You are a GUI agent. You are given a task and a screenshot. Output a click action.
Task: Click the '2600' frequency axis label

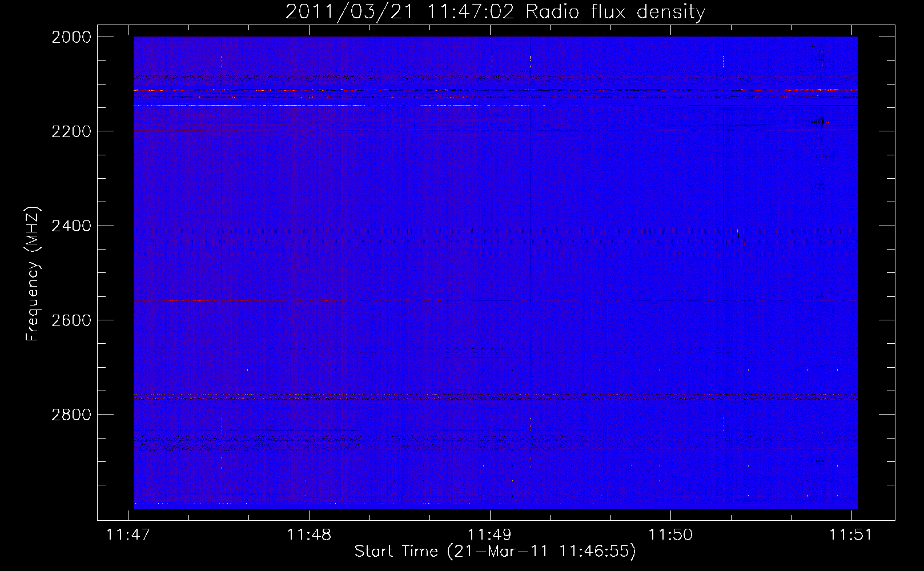(x=71, y=320)
